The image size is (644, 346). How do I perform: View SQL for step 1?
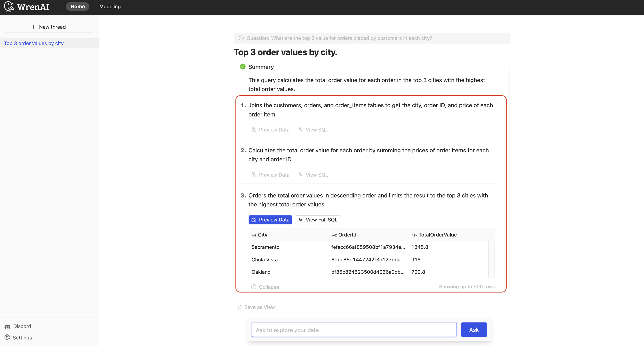(313, 130)
